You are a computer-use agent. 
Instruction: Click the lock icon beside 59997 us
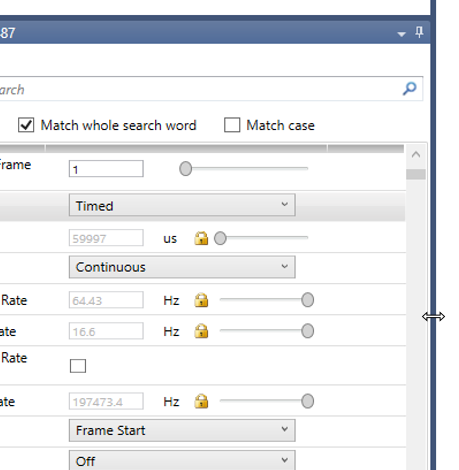(201, 238)
